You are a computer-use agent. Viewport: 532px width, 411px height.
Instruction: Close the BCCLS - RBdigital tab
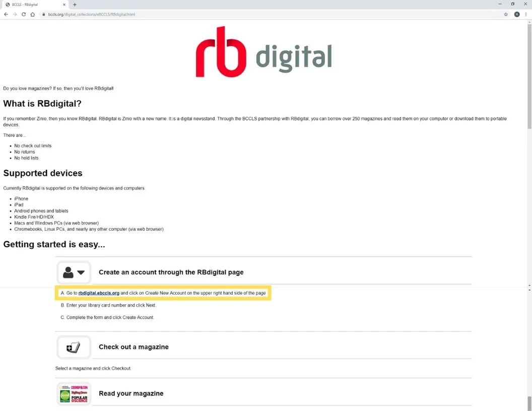64,5
